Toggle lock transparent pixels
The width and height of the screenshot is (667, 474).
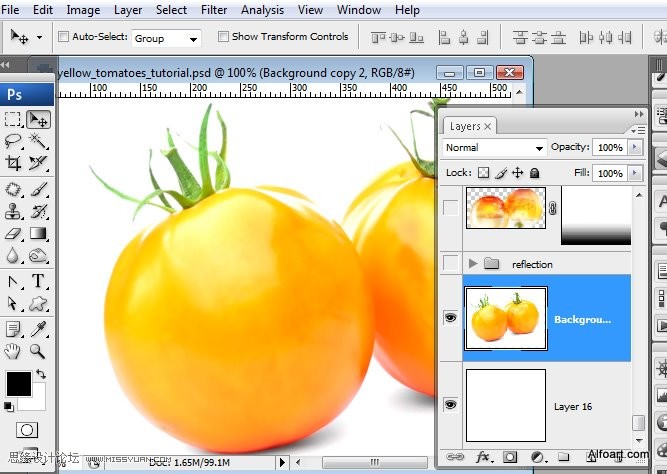point(483,172)
